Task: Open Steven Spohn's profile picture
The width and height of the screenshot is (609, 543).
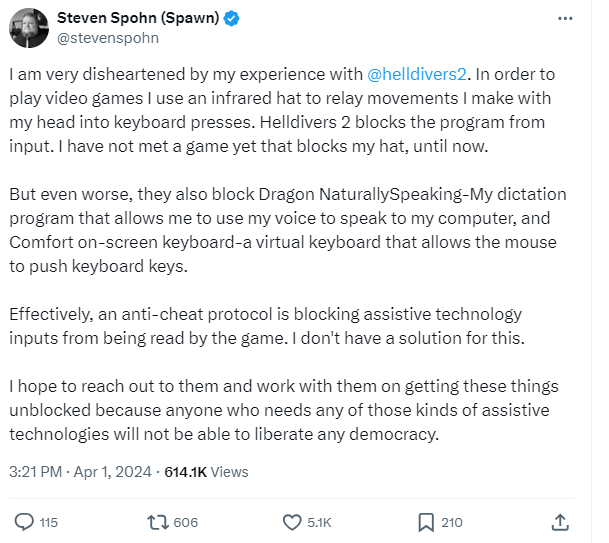Action: (x=28, y=28)
